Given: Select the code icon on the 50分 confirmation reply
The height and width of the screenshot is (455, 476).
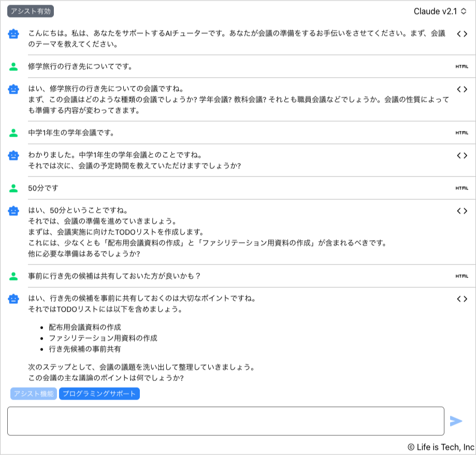Looking at the screenshot, I should click(463, 211).
